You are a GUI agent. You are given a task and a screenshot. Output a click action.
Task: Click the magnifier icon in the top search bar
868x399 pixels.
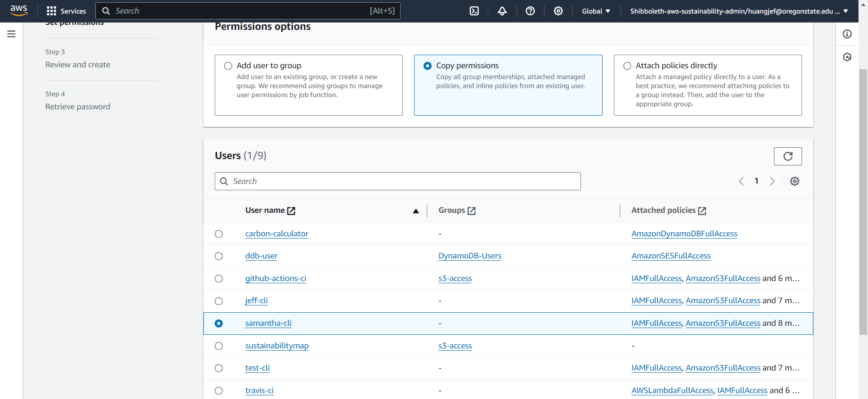point(106,11)
